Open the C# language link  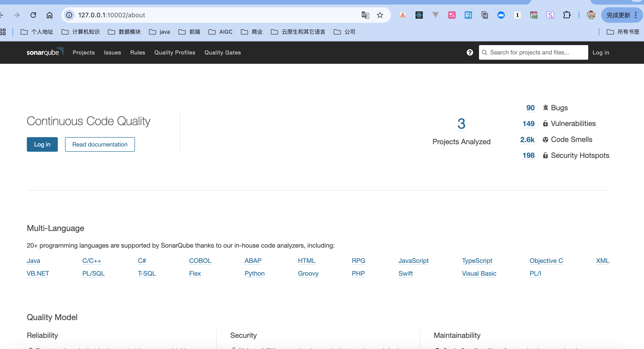pyautogui.click(x=142, y=261)
